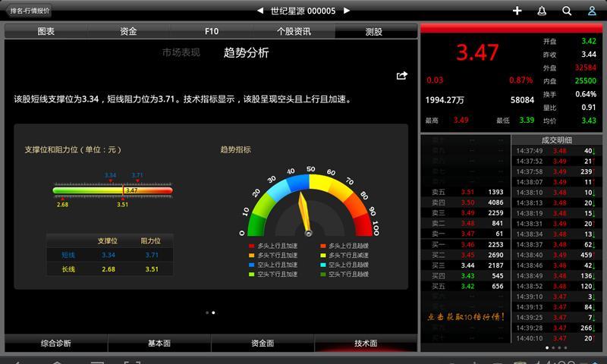Open the 综合诊断 bottom tab
The image size is (607, 364).
56,343
